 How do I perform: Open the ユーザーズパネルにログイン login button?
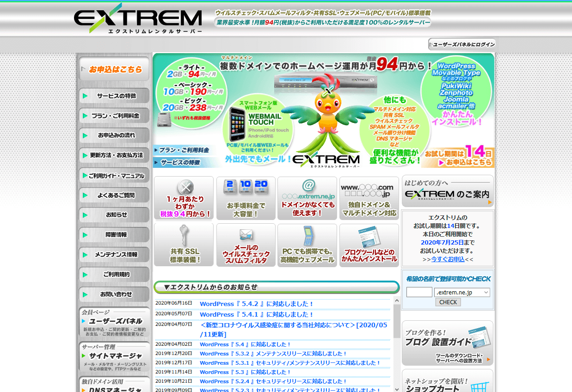[462, 44]
